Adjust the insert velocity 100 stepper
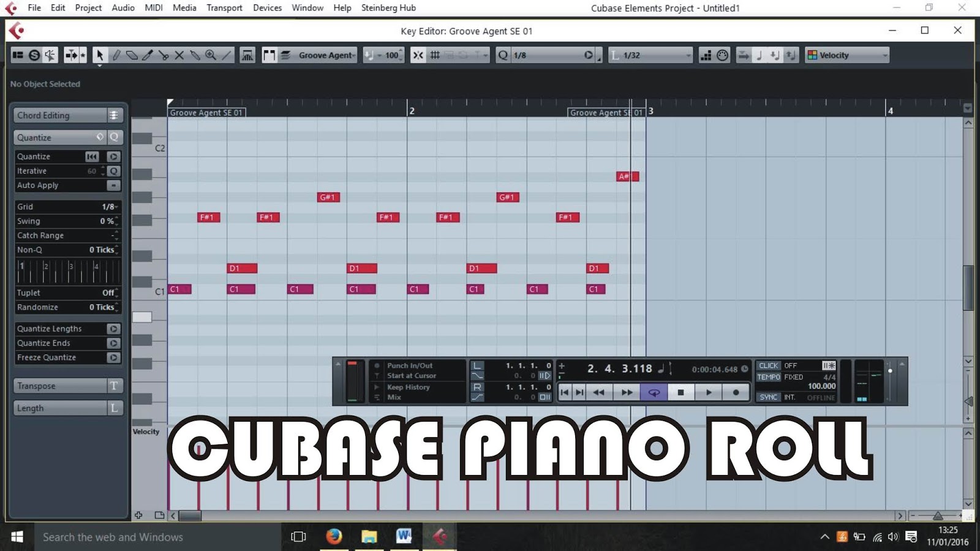Image resolution: width=980 pixels, height=551 pixels. (x=401, y=55)
